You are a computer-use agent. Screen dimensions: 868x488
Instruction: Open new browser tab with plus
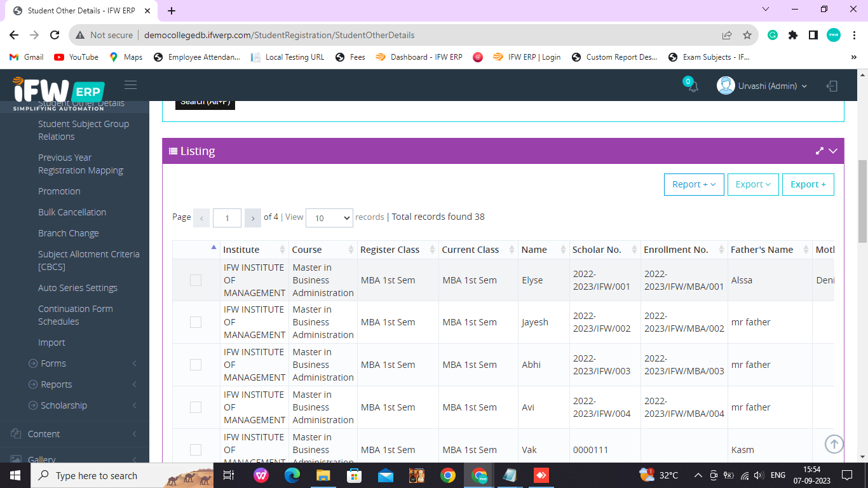pyautogui.click(x=172, y=11)
